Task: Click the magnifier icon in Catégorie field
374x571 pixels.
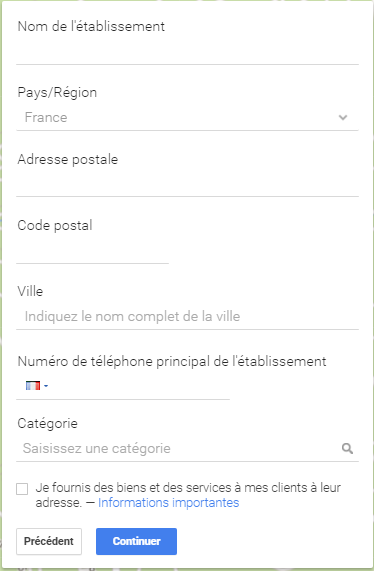Action: pyautogui.click(x=347, y=448)
